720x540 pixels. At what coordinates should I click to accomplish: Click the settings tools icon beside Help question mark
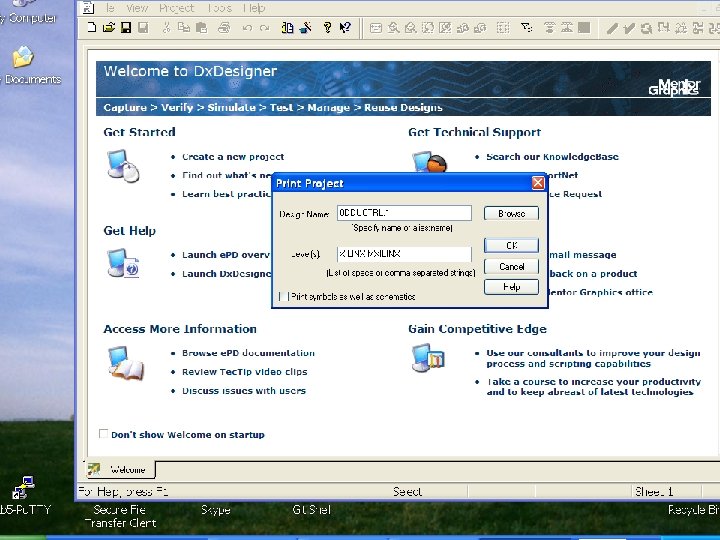[305, 28]
